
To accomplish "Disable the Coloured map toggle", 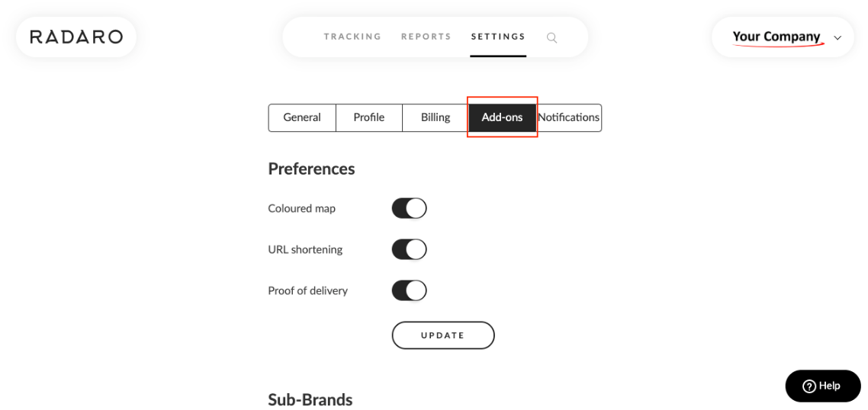I will coord(409,208).
